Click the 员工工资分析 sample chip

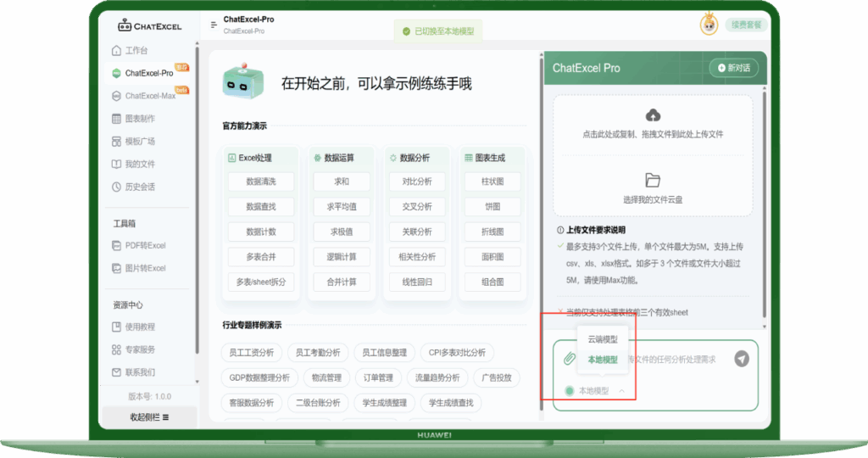click(x=251, y=353)
